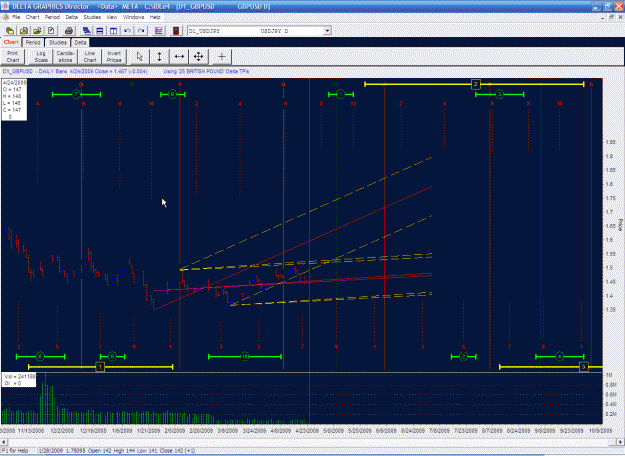This screenshot has height=456, width=625.
Task: Toggle the Log Scale button
Action: click(41, 57)
